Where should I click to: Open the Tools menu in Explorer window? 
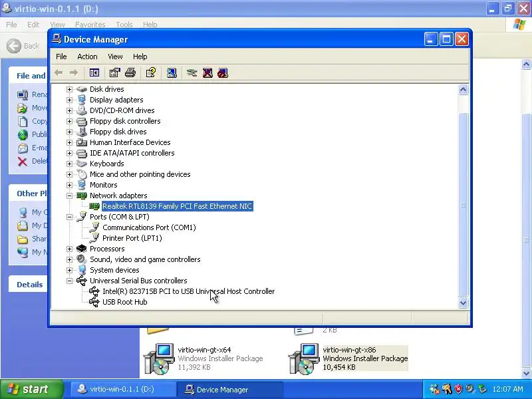pos(124,25)
